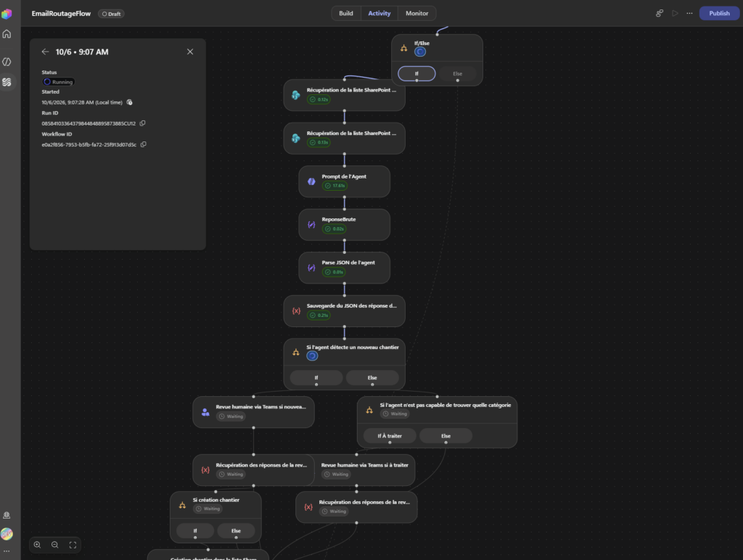
Task: Open the SharePoint list node that took 0.13s
Action: tap(345, 139)
